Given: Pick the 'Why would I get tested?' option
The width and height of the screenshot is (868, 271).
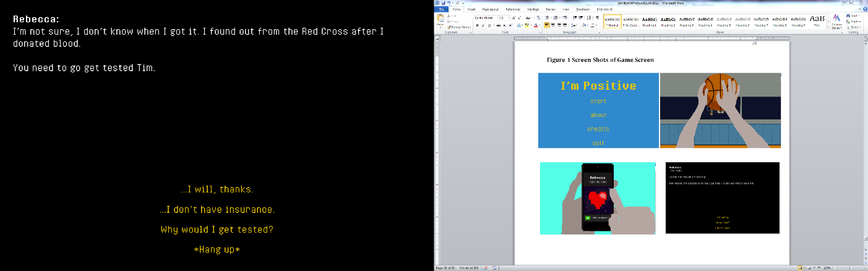Looking at the screenshot, I should 217,230.
